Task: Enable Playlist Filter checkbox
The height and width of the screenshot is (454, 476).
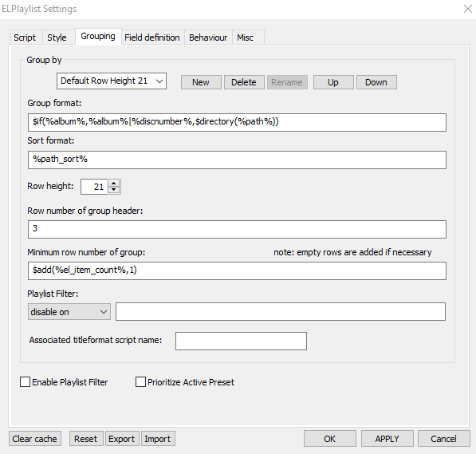Action: coord(25,382)
